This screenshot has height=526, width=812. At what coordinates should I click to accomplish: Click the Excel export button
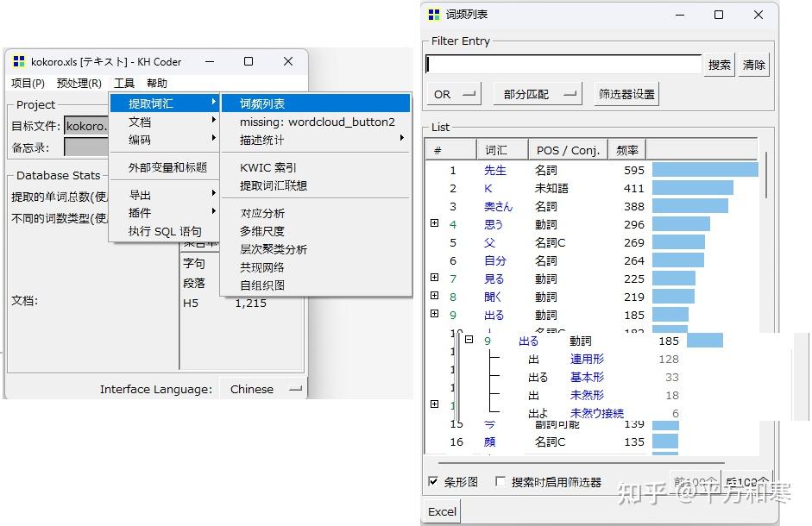tap(440, 511)
